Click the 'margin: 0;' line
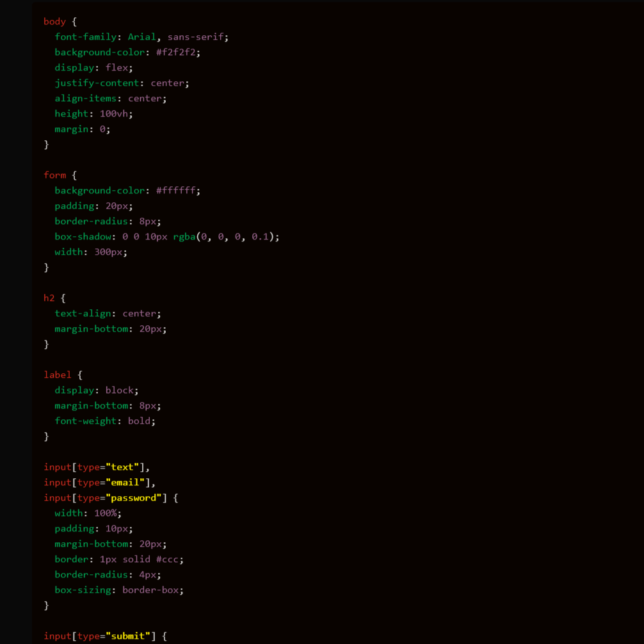 click(83, 129)
